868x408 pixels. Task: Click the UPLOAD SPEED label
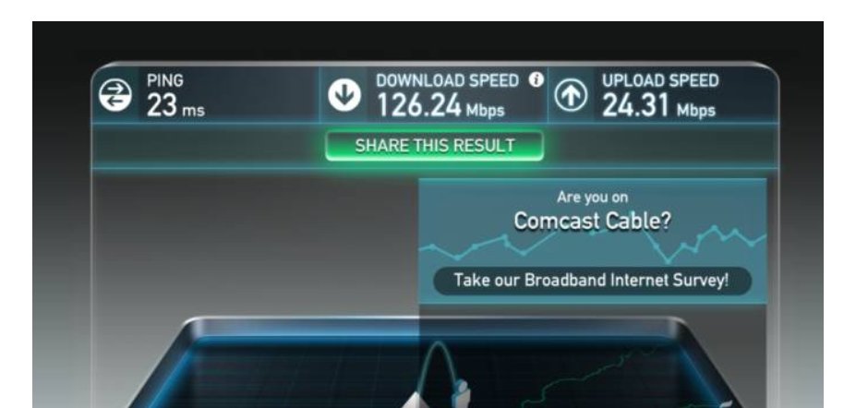(x=660, y=81)
